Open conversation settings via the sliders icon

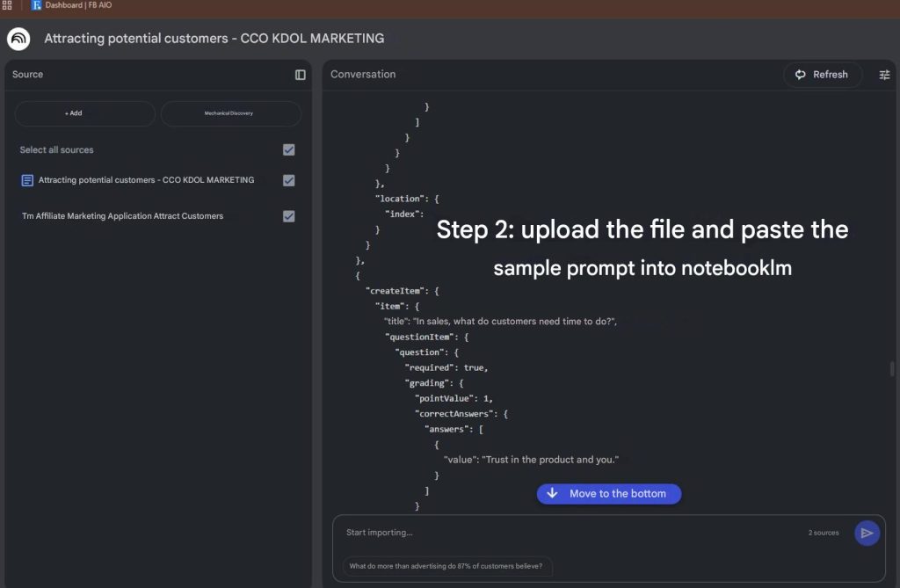[884, 75]
